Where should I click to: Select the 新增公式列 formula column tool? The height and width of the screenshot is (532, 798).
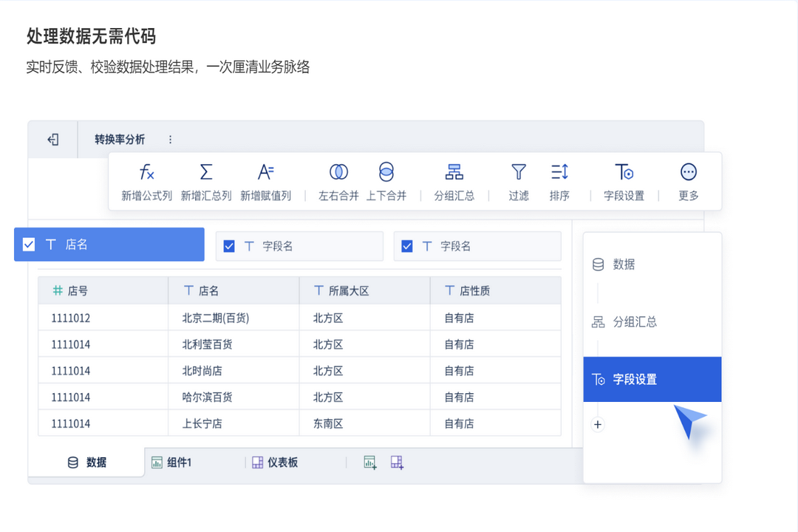point(147,180)
